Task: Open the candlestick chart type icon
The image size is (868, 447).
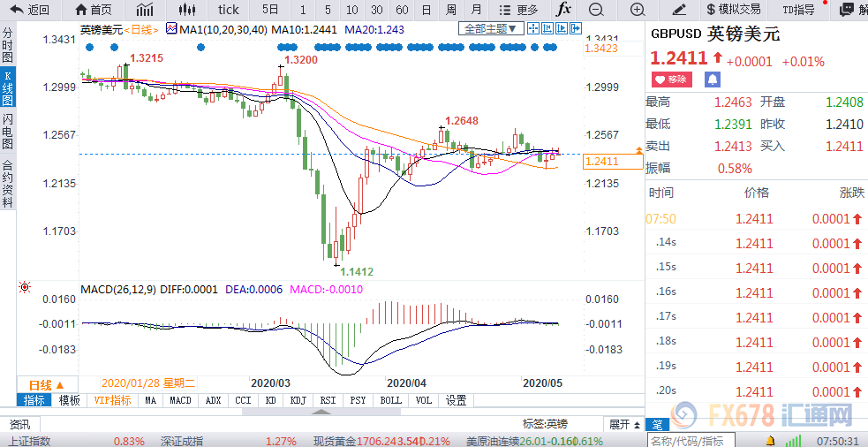Action: pyautogui.click(x=185, y=10)
